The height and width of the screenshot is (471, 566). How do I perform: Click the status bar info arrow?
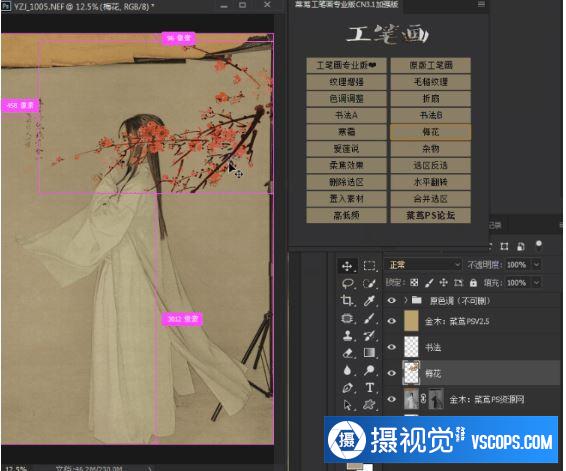150,468
